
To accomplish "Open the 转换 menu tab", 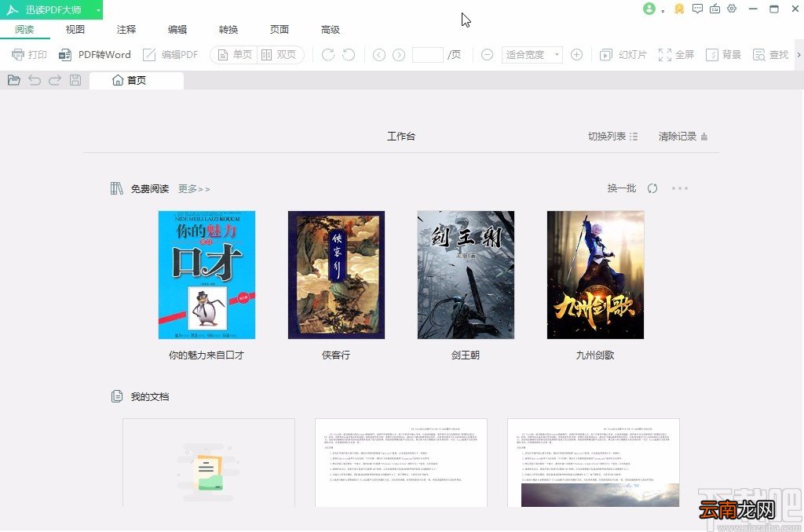I will tap(228, 30).
